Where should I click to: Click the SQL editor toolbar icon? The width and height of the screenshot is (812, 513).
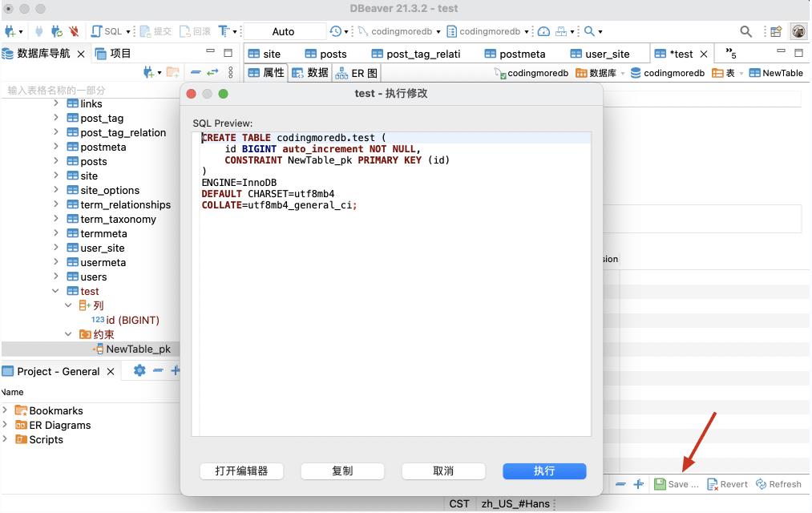[x=97, y=31]
